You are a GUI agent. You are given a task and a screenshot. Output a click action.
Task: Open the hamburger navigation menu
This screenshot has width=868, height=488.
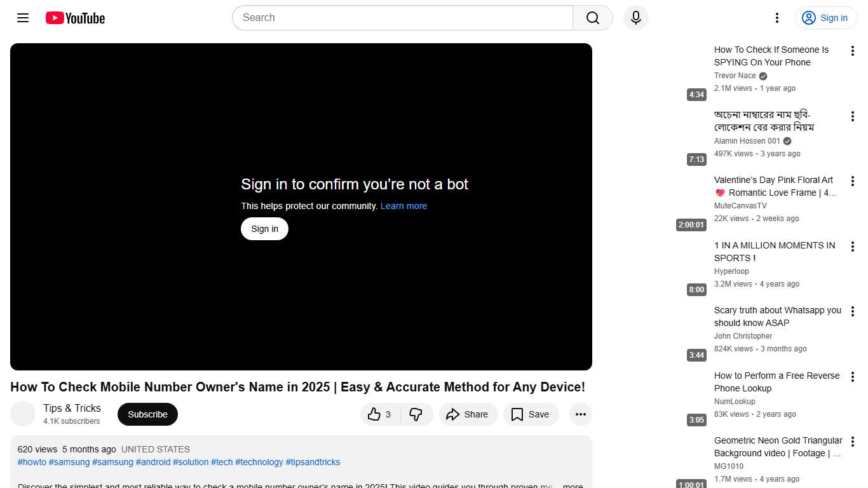22,18
